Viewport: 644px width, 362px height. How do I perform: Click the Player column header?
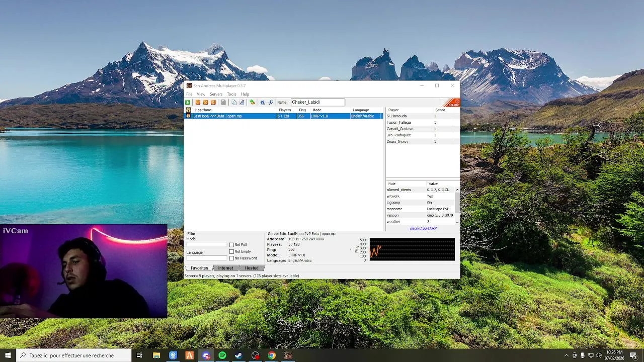tap(410, 110)
